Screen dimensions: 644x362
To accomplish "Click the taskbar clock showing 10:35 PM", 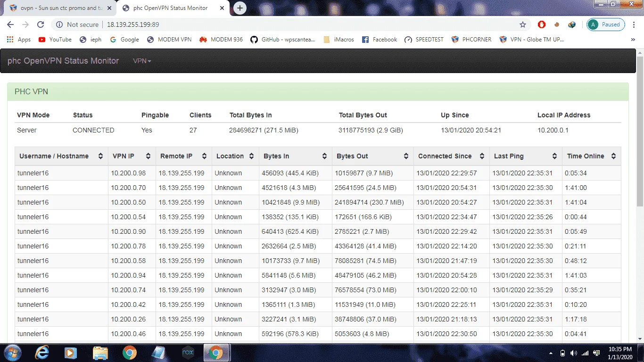I will click(x=620, y=353).
